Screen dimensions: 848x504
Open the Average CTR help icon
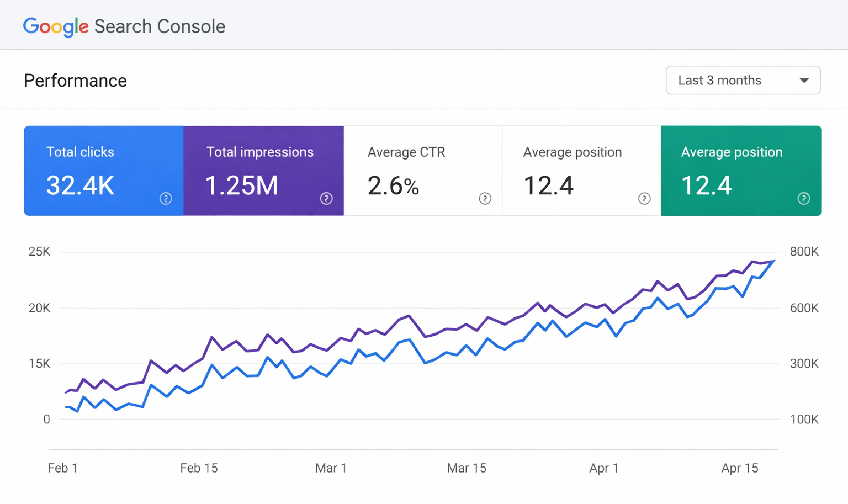point(485,199)
